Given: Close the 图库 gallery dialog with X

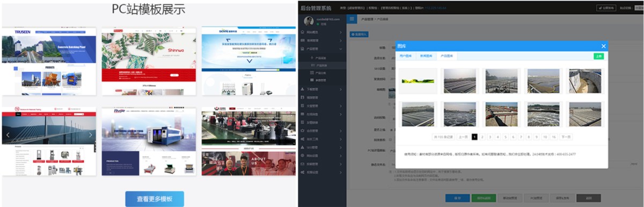Looking at the screenshot, I should pyautogui.click(x=603, y=46).
